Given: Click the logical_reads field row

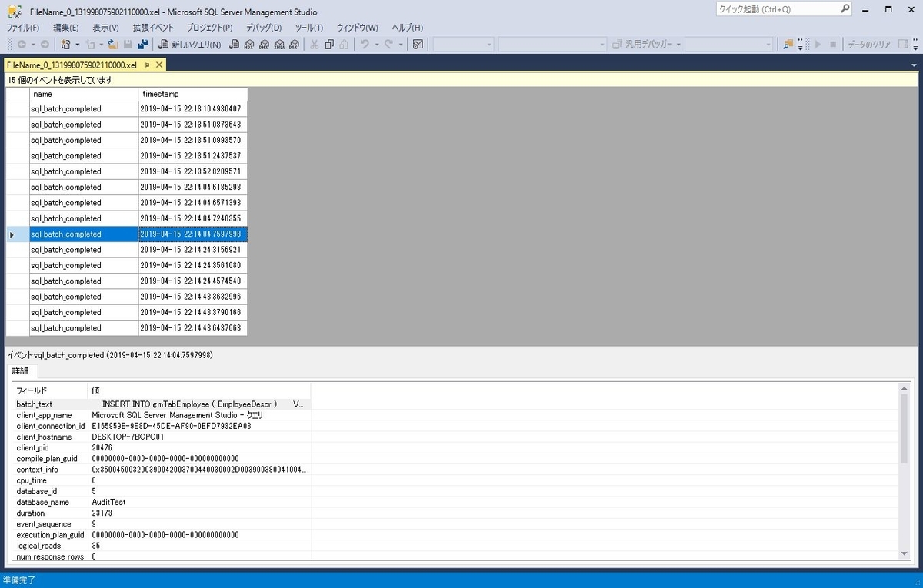Looking at the screenshot, I should 162,546.
